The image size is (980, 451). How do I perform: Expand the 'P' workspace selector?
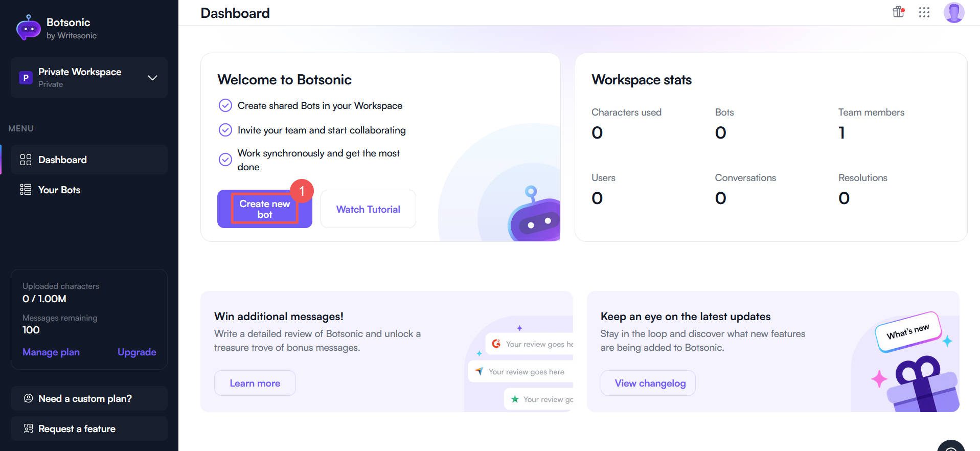[x=26, y=78]
